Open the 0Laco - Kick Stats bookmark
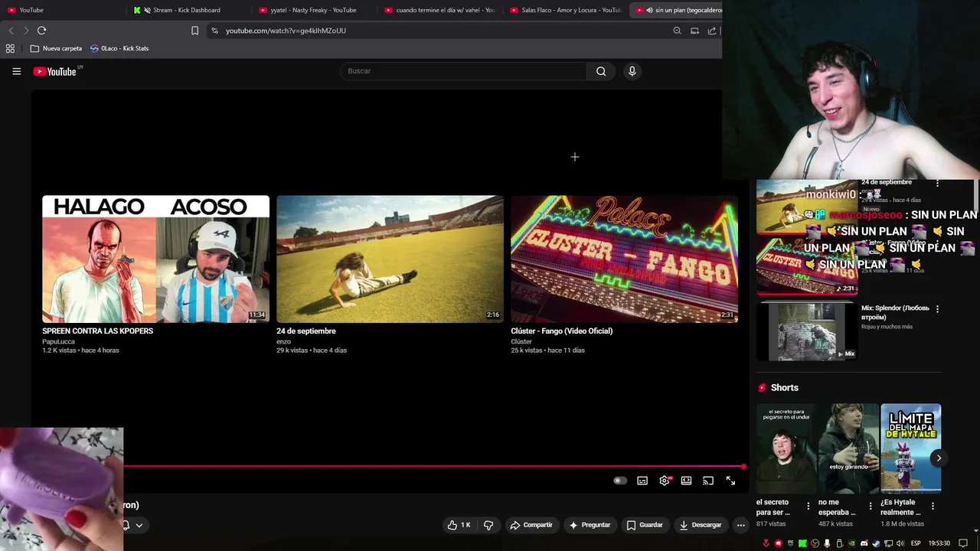The image size is (980, 551). [119, 48]
